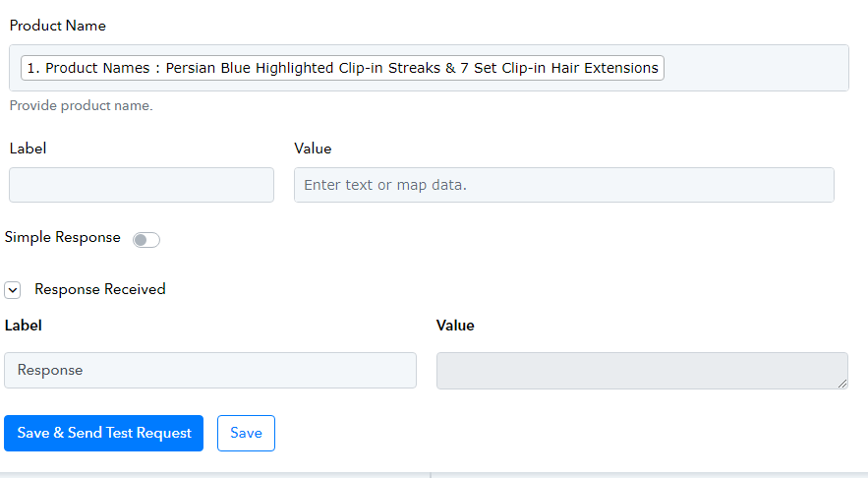Select the mapped Persian Blue product name tag
This screenshot has height=478, width=868.
[x=342, y=68]
